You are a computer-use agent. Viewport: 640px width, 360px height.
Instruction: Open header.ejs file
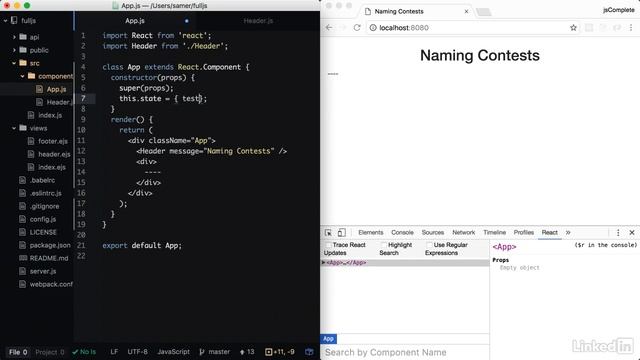click(54, 154)
